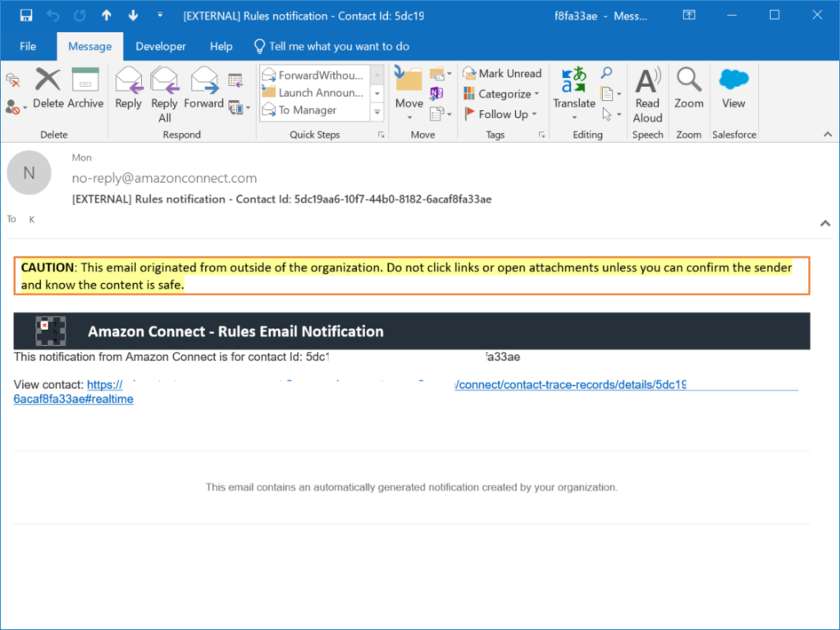Move Quick Steps gallery down one row
This screenshot has width=840, height=630.
click(377, 94)
